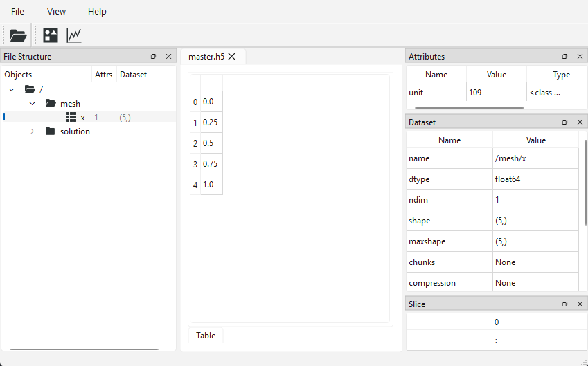The image size is (588, 366).
Task: Click the mesh group folder icon
Action: click(51, 103)
